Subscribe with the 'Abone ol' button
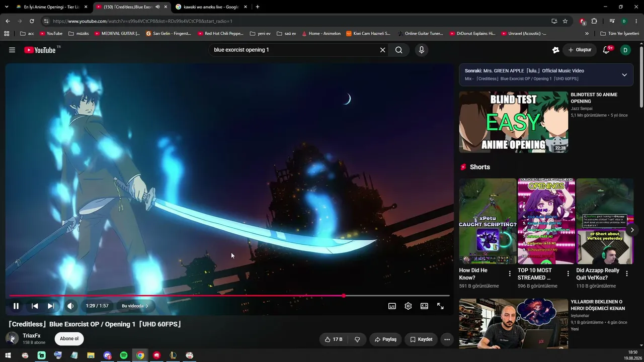 [x=69, y=339]
